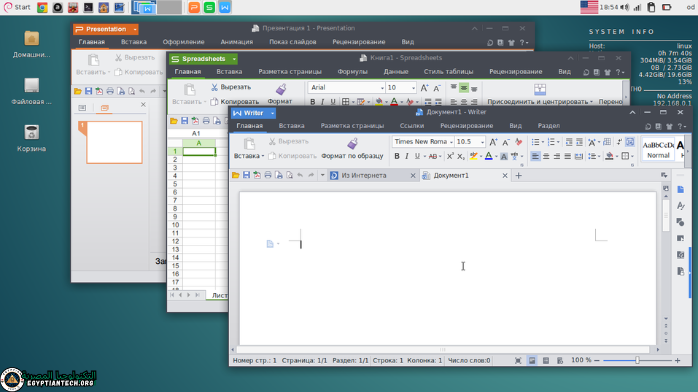
Task: Open Корзина trash desktop icon
Action: pos(31,137)
